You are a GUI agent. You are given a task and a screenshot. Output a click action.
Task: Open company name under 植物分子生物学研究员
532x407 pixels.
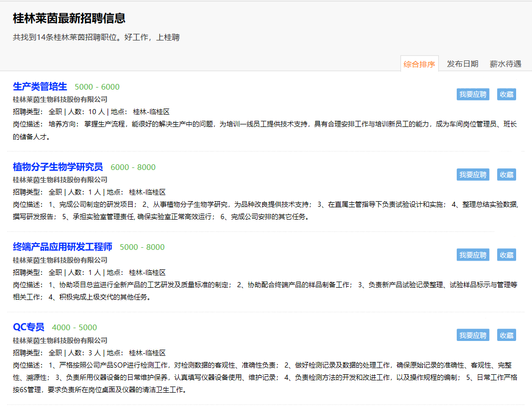pos(60,180)
